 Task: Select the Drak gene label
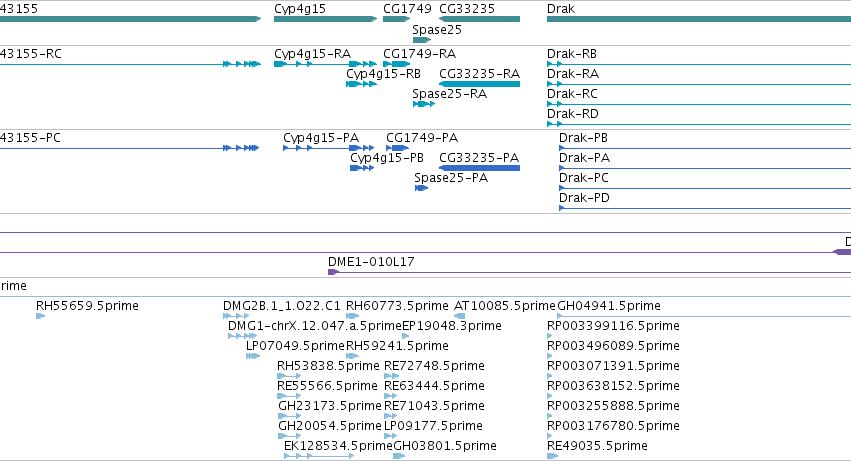pos(561,9)
